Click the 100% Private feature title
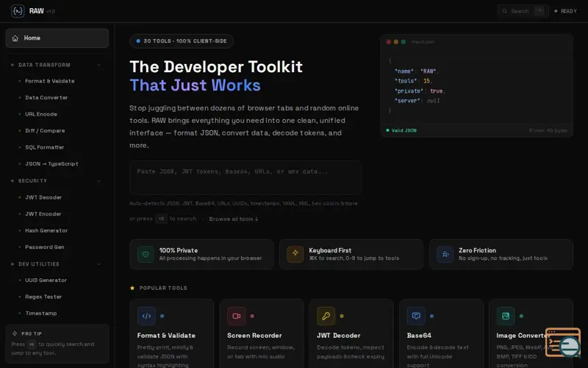This screenshot has width=588, height=368. point(179,250)
